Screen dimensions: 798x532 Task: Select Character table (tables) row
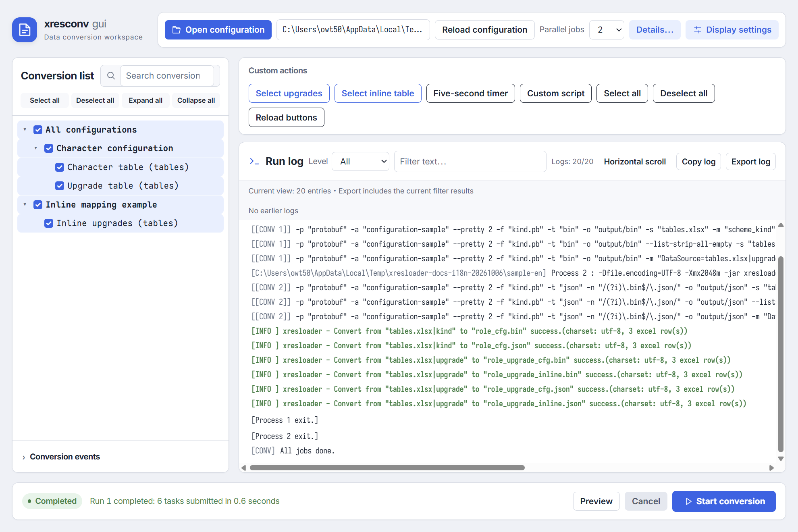pos(121,167)
